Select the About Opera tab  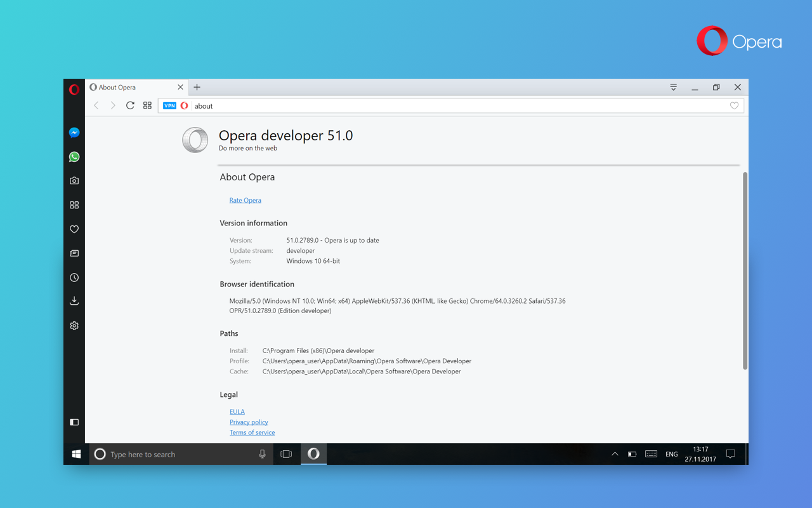tap(130, 88)
